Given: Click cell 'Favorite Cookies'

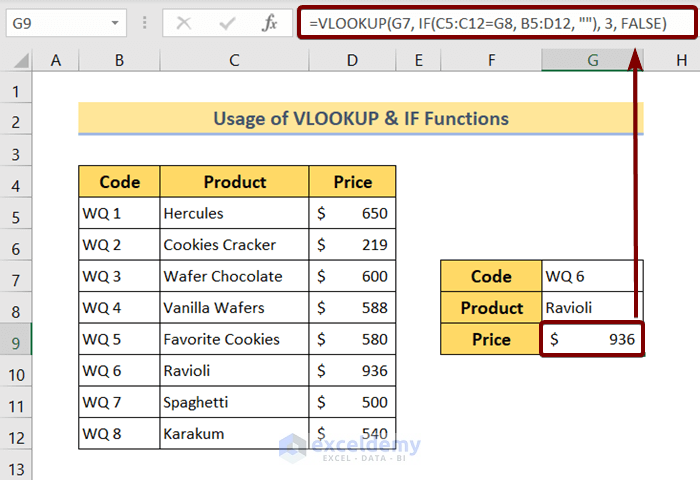Looking at the screenshot, I should (x=234, y=339).
